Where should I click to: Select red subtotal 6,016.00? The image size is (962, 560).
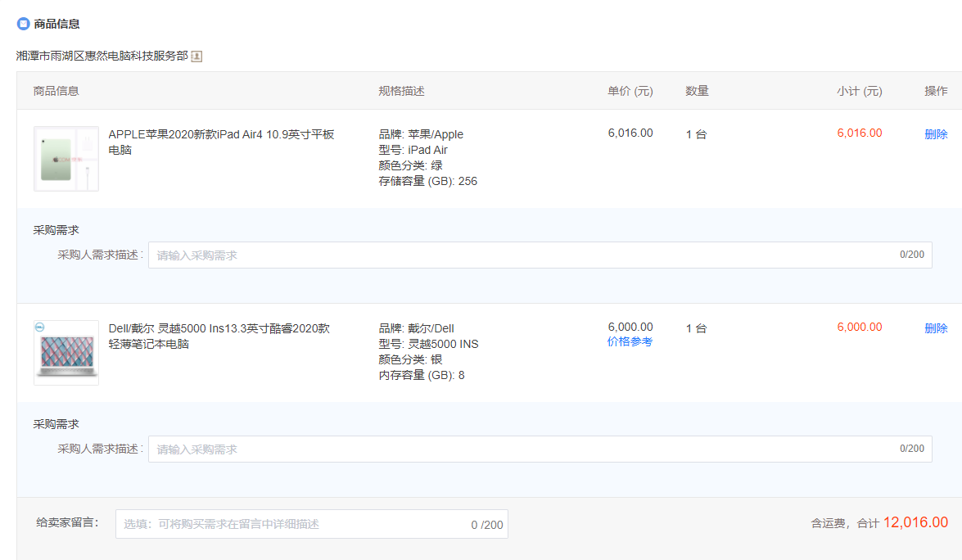click(x=860, y=133)
